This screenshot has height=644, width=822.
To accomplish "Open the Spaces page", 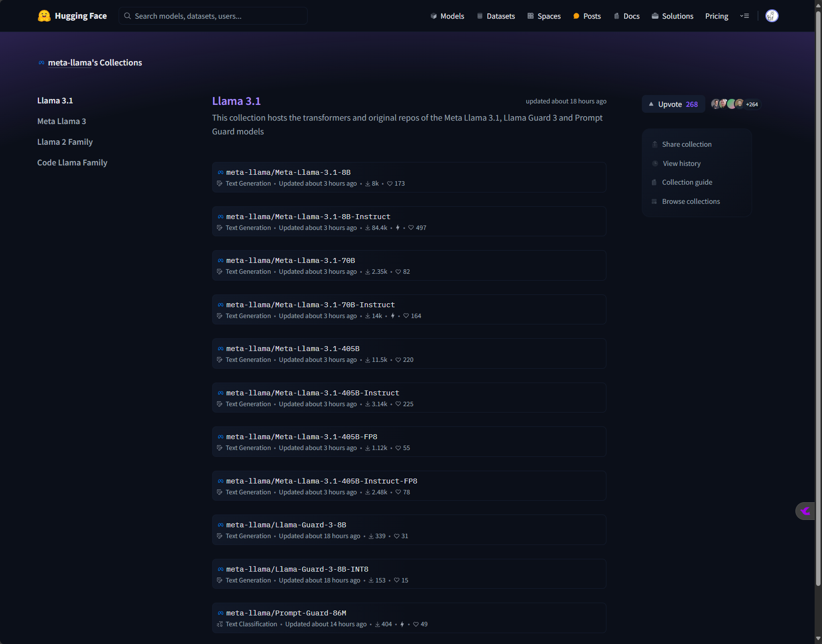I will 544,16.
